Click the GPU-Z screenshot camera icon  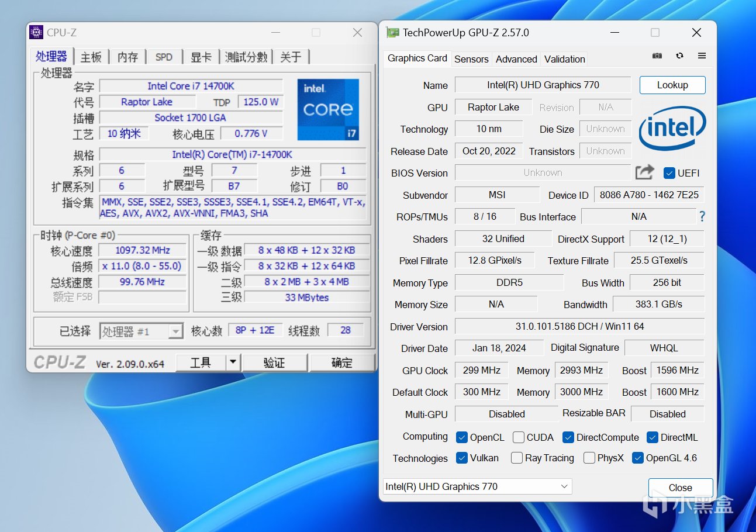[657, 56]
